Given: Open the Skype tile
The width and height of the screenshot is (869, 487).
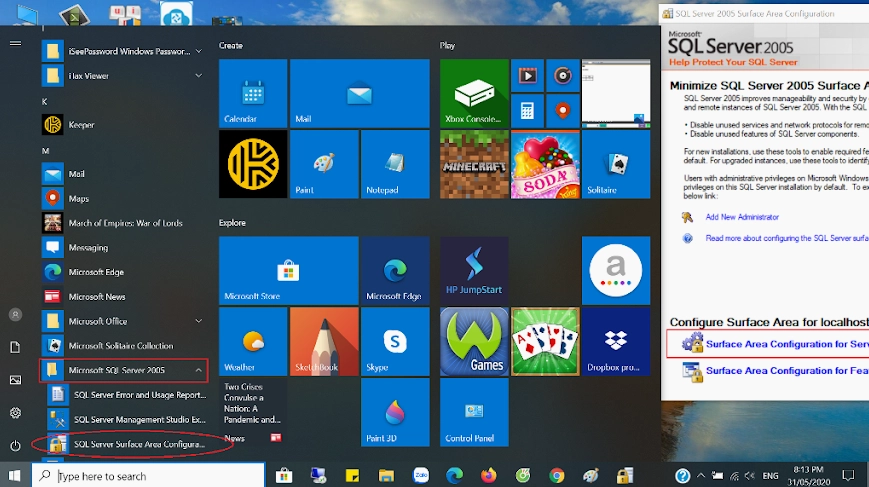Looking at the screenshot, I should [x=394, y=341].
